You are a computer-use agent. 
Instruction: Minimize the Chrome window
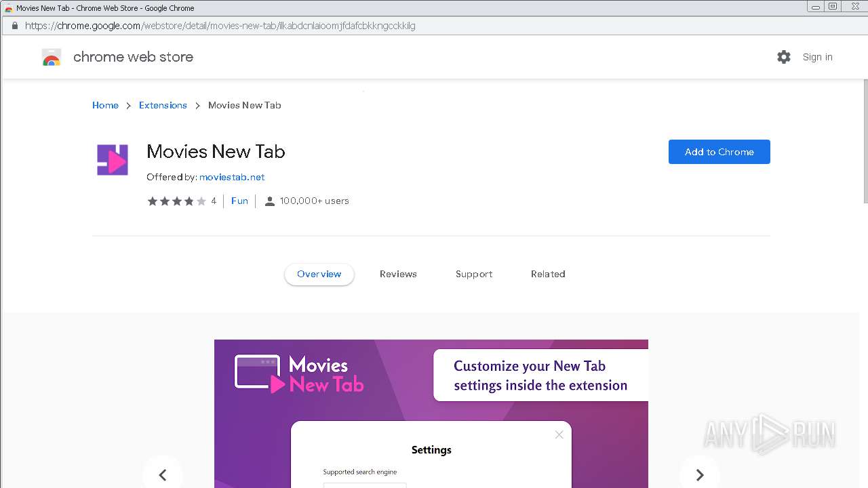pyautogui.click(x=816, y=7)
